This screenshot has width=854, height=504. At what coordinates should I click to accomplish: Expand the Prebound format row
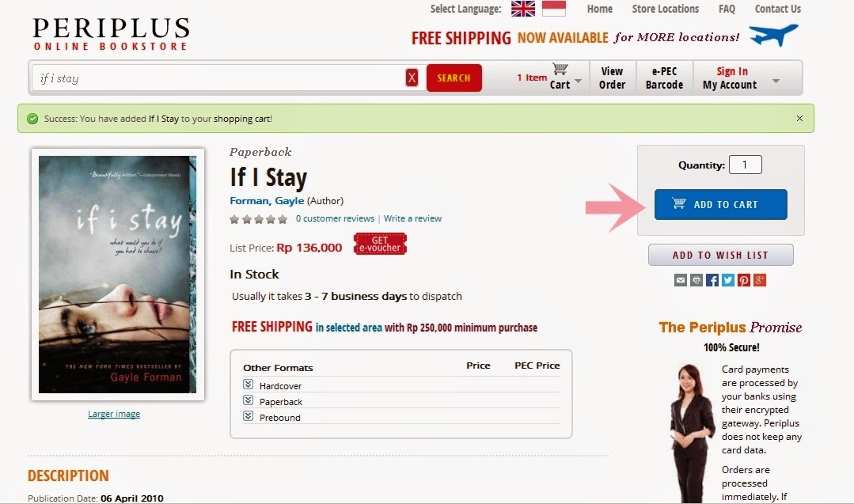tap(249, 416)
